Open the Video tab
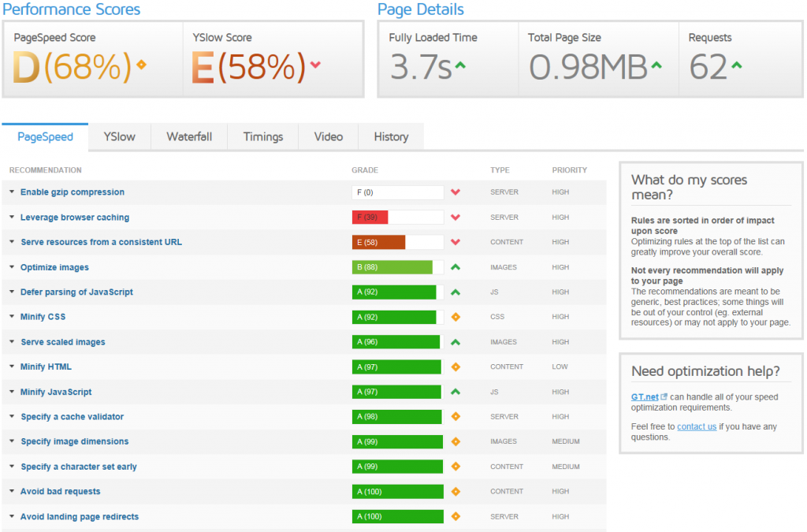 click(329, 137)
